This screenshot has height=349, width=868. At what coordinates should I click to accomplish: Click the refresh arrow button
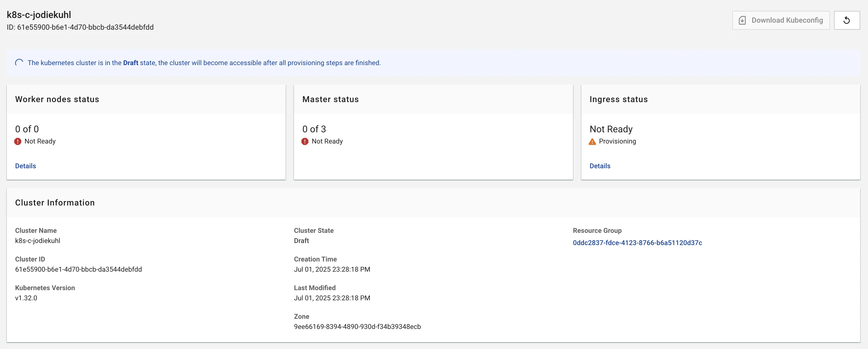coord(846,20)
